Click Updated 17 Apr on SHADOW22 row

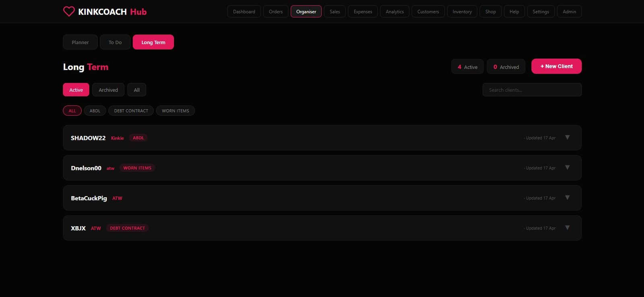click(x=540, y=138)
